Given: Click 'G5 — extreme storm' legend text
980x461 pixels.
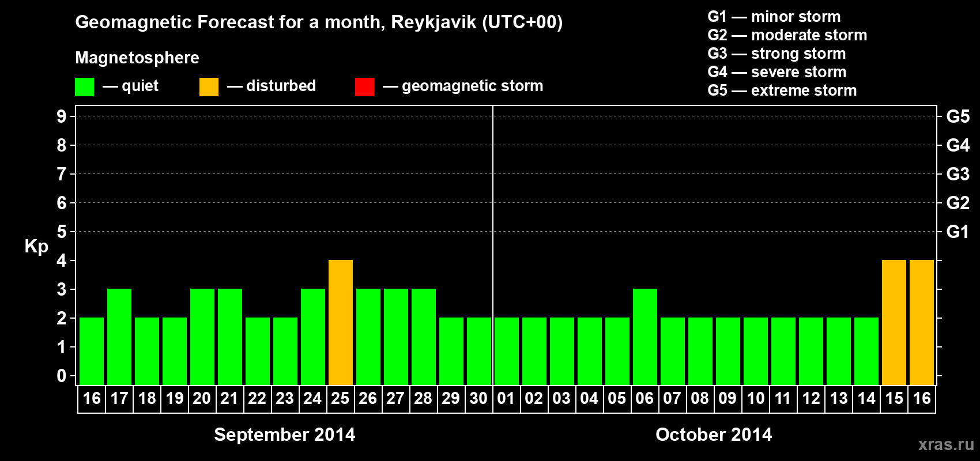Looking at the screenshot, I should pos(782,90).
